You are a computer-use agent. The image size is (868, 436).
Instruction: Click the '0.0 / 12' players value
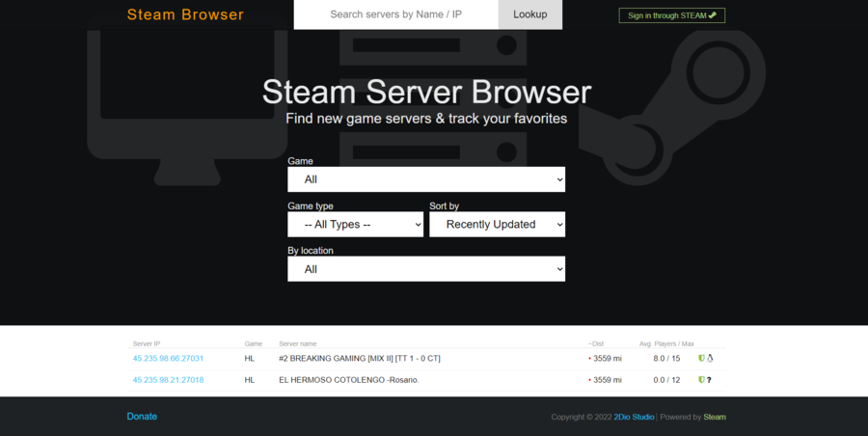click(666, 380)
